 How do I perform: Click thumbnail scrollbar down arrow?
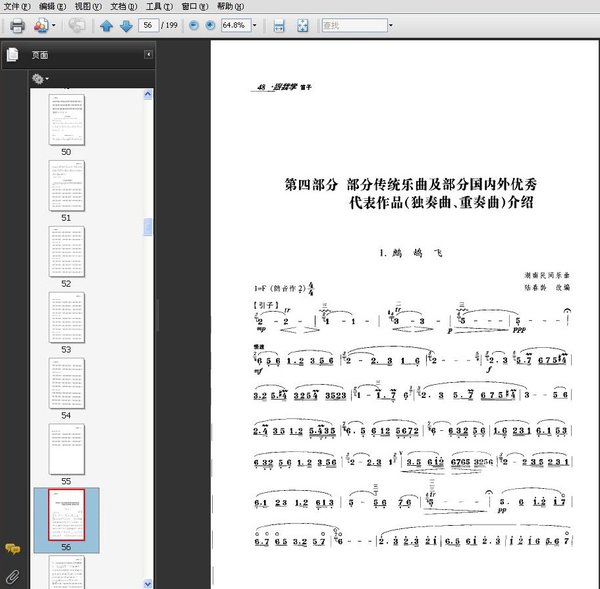pyautogui.click(x=148, y=584)
